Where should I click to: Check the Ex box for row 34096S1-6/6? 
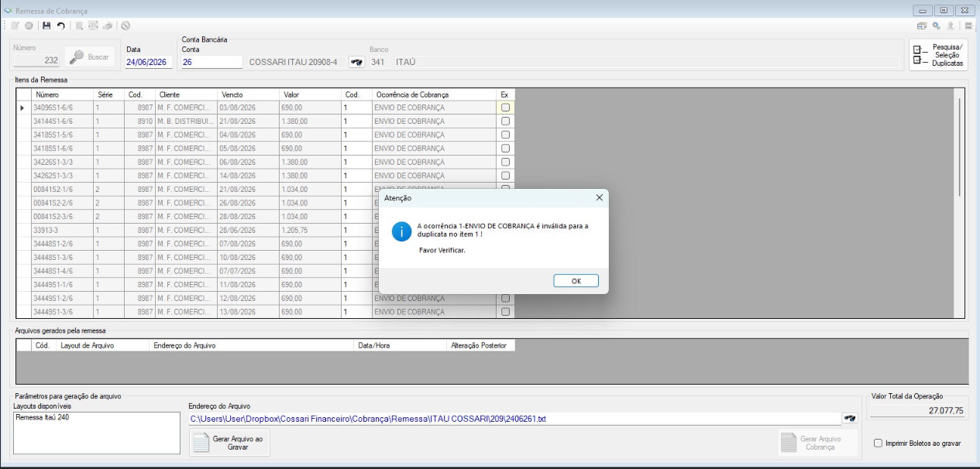point(505,108)
